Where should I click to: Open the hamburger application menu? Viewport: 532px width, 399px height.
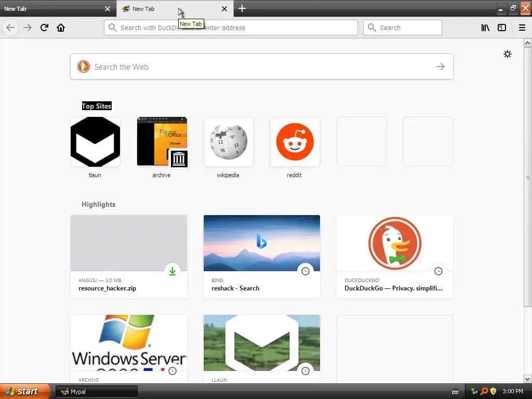[522, 28]
